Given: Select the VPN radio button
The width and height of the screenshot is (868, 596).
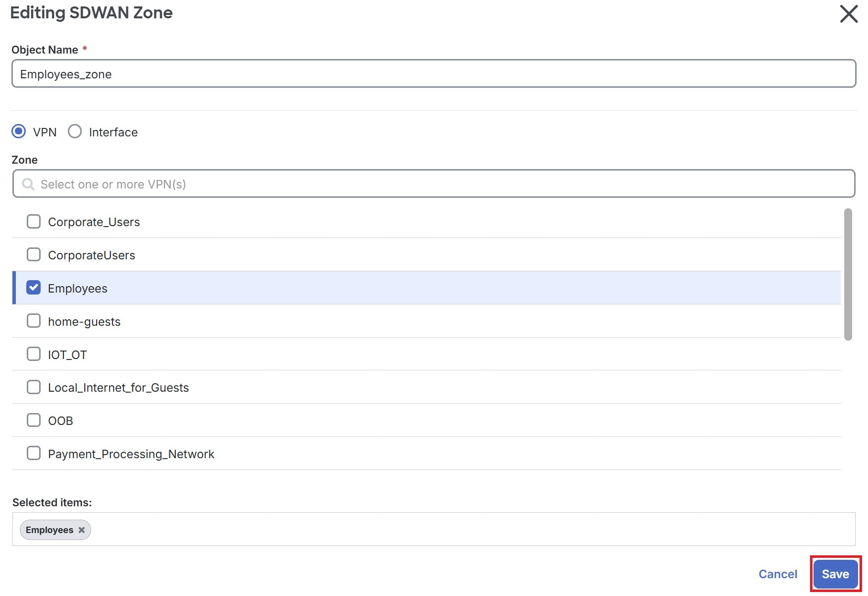Looking at the screenshot, I should pos(18,131).
